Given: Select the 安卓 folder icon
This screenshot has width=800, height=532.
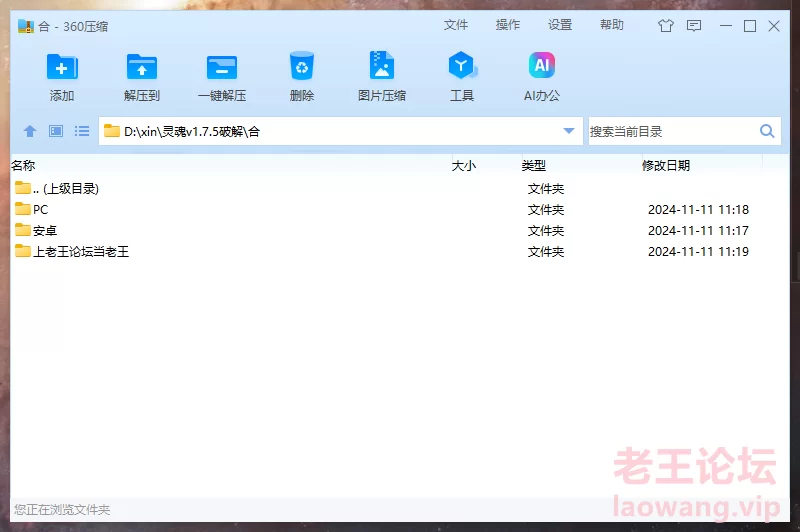Looking at the screenshot, I should click(22, 230).
